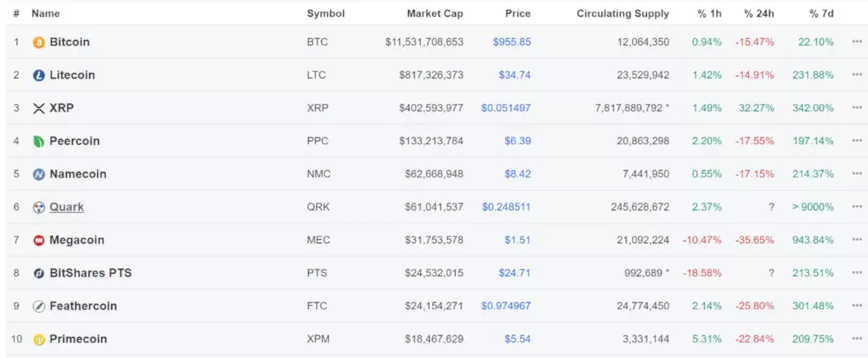Viewport: 868px width, 358px height.
Task: Open the more options menu for Bitcoin row
Action: pos(857,42)
